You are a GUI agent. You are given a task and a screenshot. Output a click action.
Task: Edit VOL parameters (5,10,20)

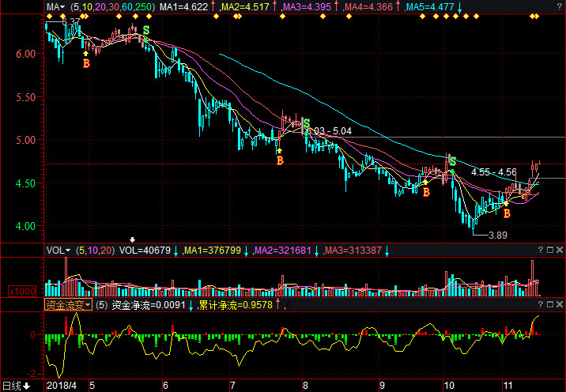96,251
